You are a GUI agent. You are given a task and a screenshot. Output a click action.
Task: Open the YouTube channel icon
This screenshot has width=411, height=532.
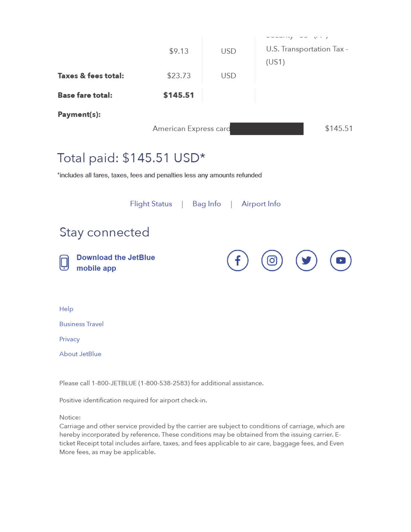(x=341, y=260)
